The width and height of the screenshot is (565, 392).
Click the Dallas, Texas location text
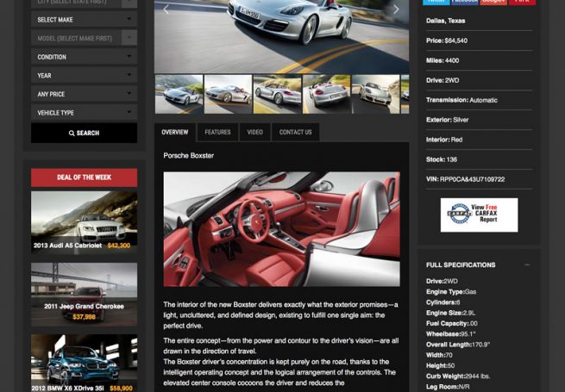pyautogui.click(x=445, y=21)
